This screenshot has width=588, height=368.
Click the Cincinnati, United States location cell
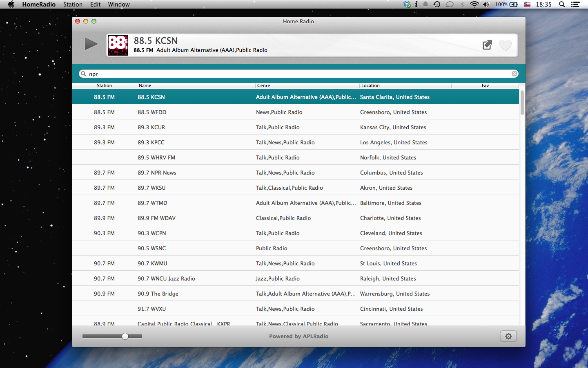click(x=391, y=309)
